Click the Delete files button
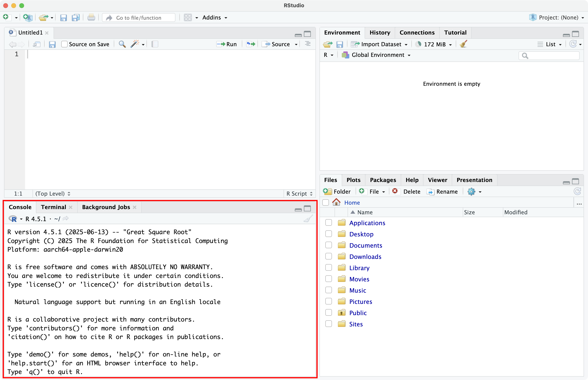The height and width of the screenshot is (380, 588). coord(406,191)
